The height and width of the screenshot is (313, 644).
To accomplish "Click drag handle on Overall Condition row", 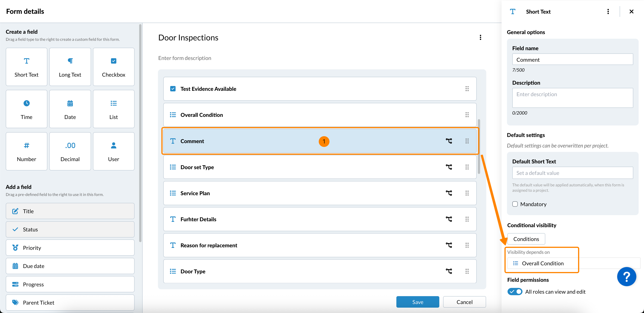I will coord(467,115).
